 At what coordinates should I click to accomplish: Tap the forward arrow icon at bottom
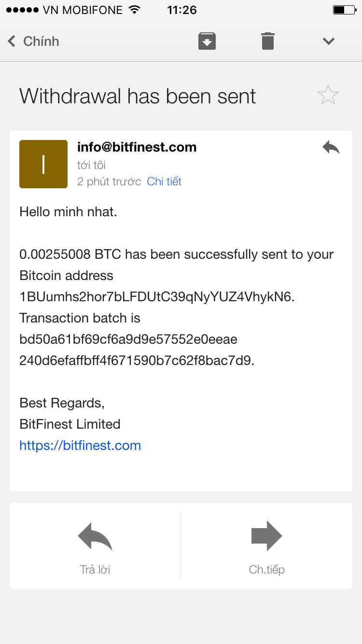(x=266, y=536)
